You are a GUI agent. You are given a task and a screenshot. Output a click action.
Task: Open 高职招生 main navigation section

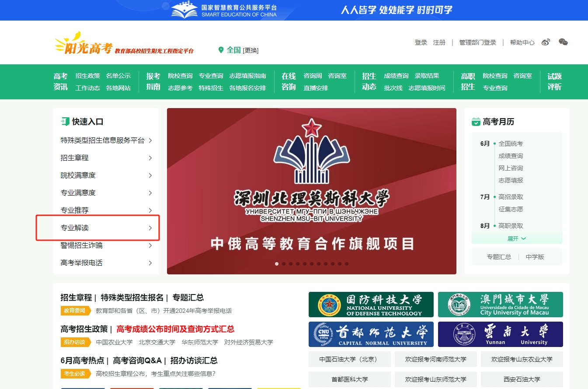click(468, 81)
